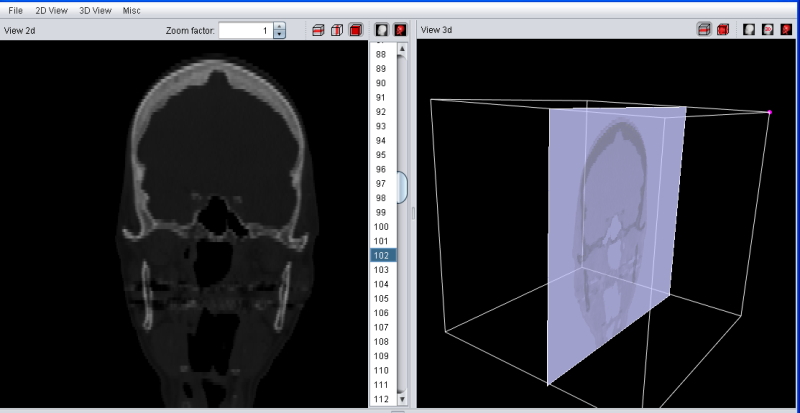Open the 2D View menu

(49, 10)
